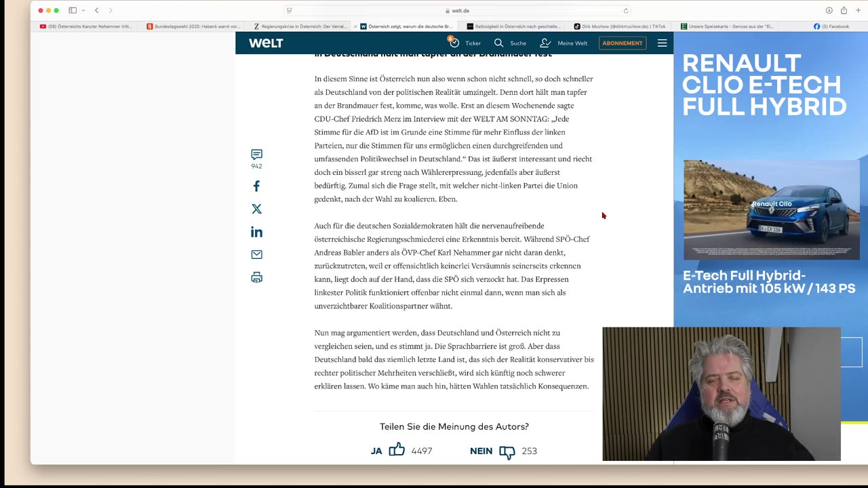
Task: Add a new Safari tab
Action: [x=858, y=10]
